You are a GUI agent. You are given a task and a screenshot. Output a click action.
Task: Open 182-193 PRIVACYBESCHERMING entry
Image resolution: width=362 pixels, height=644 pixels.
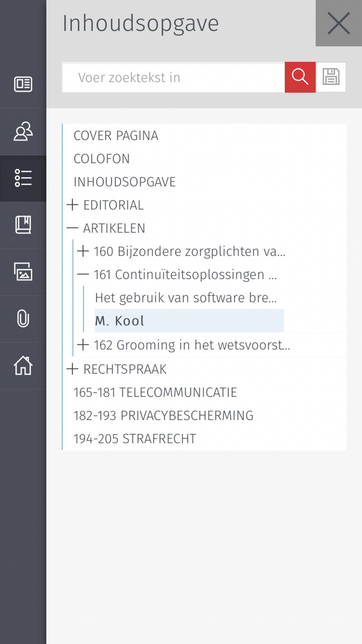pyautogui.click(x=163, y=416)
